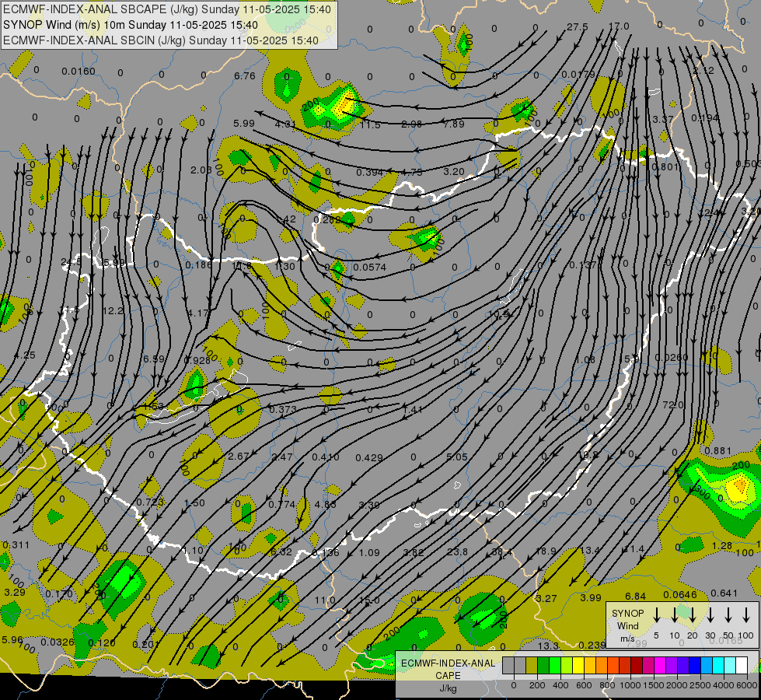Click the 5 m/s wind arrow in legend
The width and height of the screenshot is (761, 700).
[x=656, y=614]
